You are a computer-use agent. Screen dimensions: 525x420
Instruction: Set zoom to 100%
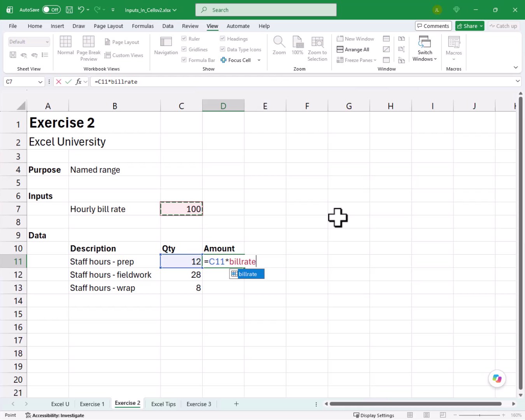[297, 45]
